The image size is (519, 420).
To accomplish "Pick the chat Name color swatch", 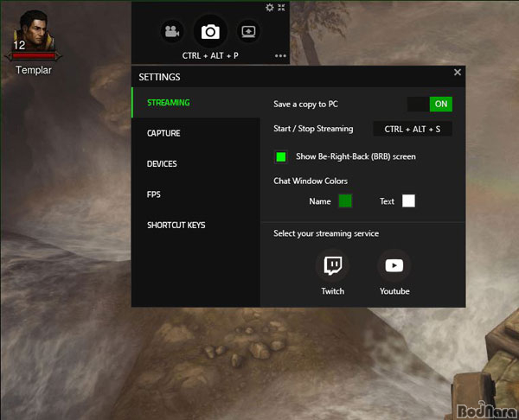I will pos(345,201).
